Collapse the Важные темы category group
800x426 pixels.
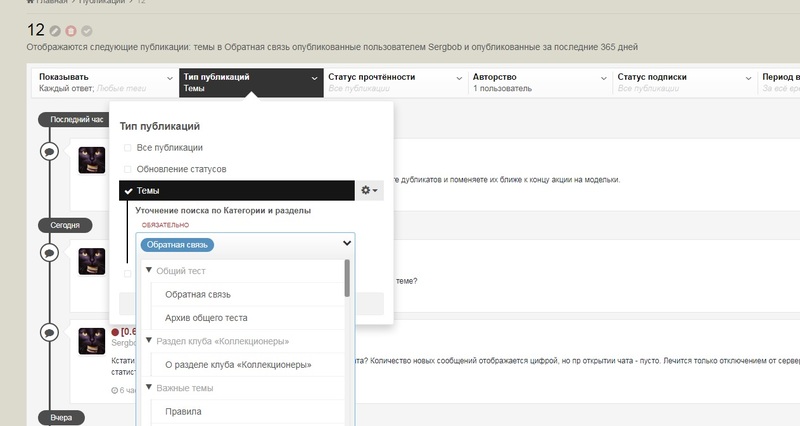pyautogui.click(x=149, y=387)
